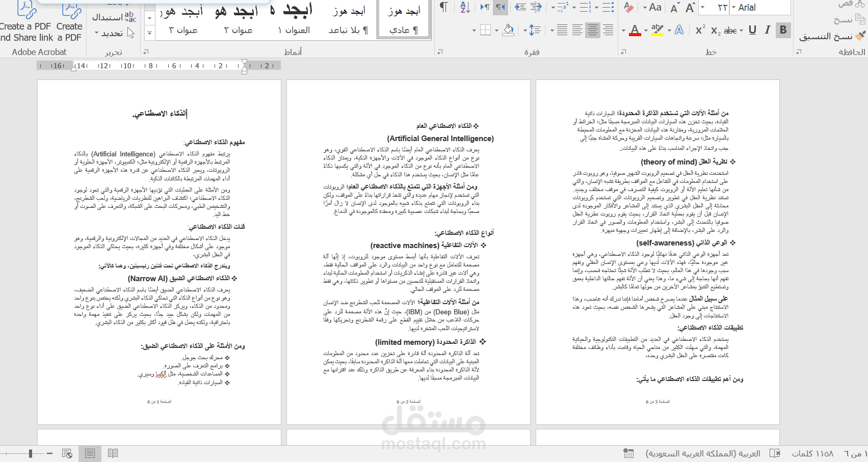Toggle Bold formatting
This screenshot has width=868, height=462.
pos(783,30)
